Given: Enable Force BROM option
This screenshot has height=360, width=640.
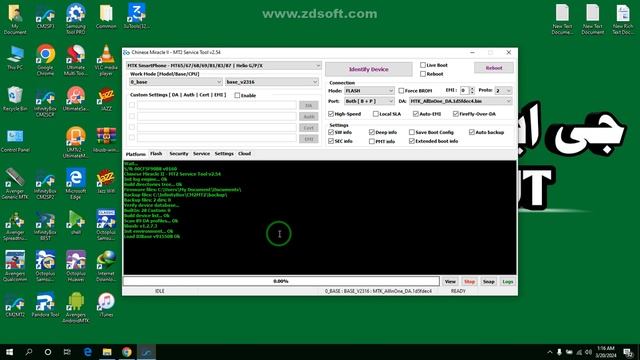Looking at the screenshot, I should [401, 91].
